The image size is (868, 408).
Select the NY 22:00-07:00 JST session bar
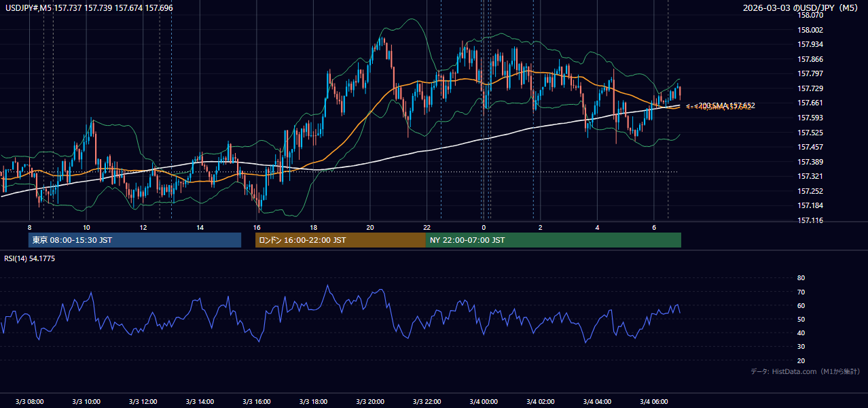(554, 240)
